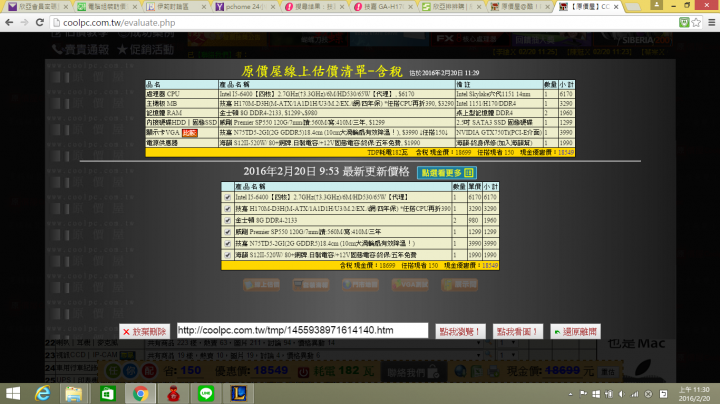The width and height of the screenshot is (720, 404).
Task: Launch League of Legends from the taskbar
Action: click(239, 393)
